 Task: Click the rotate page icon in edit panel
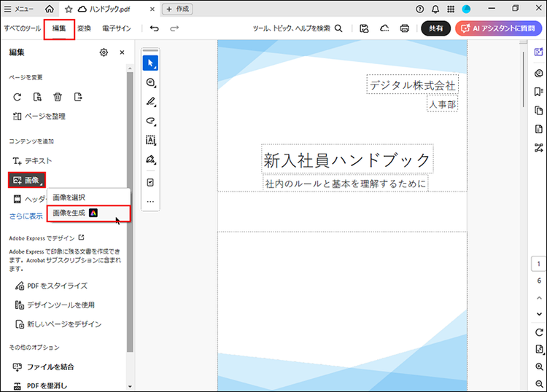(18, 97)
